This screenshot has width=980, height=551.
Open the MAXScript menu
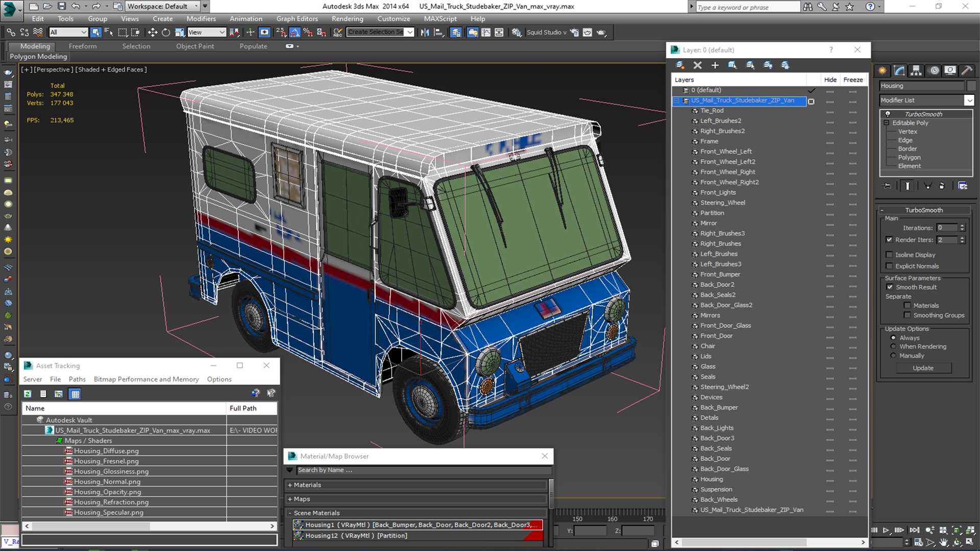coord(440,19)
